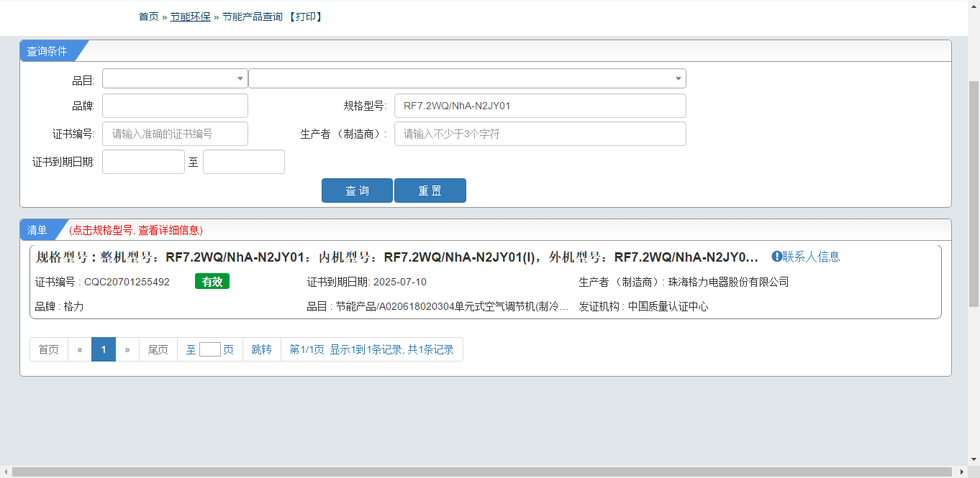
Task: Click manufacturer 珠海格力电器股份有限公司 text
Action: tap(729, 282)
